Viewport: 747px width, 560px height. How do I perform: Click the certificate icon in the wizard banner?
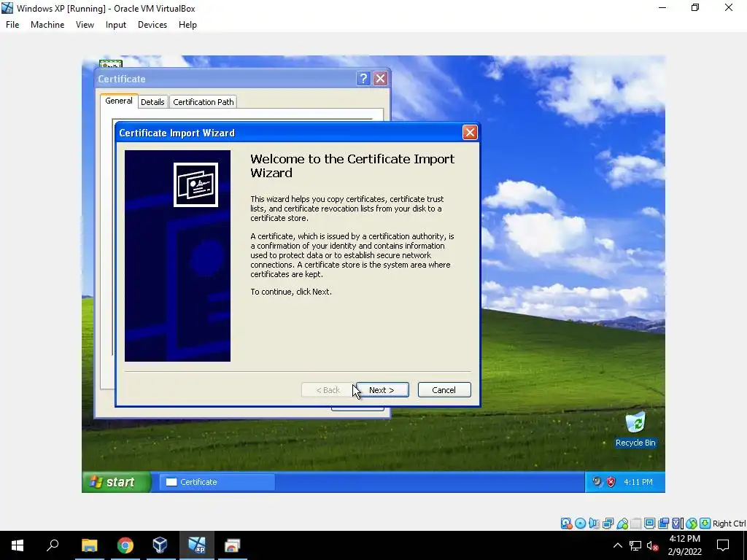point(196,184)
